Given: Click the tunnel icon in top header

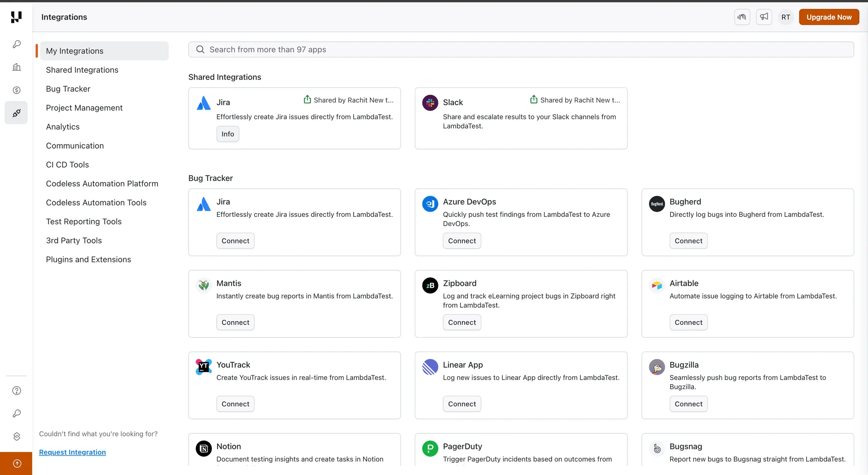Looking at the screenshot, I should point(742,17).
